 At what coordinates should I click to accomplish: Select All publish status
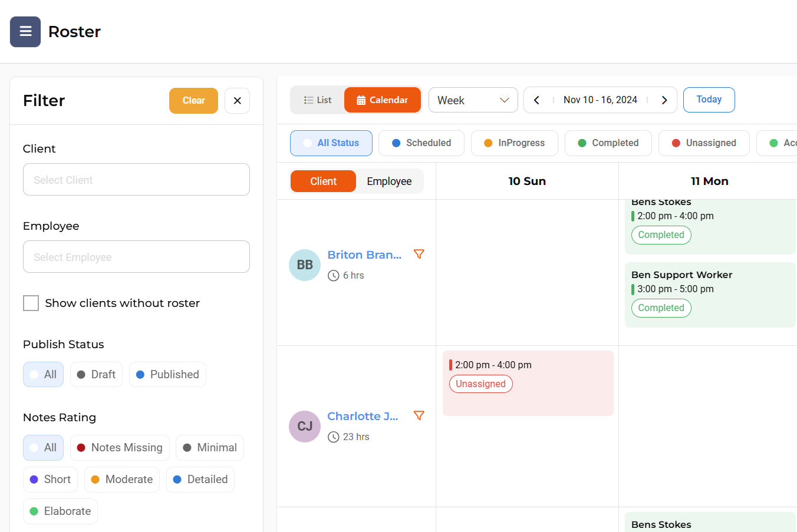pyautogui.click(x=43, y=375)
